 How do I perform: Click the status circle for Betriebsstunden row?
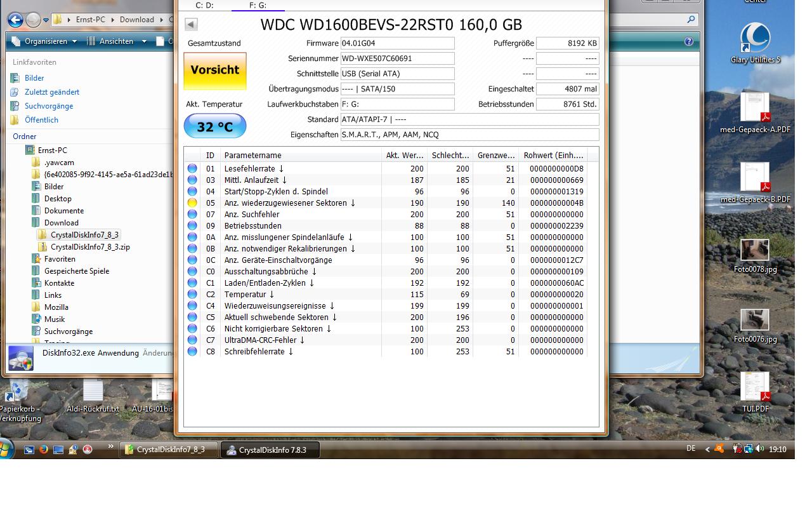coord(192,226)
